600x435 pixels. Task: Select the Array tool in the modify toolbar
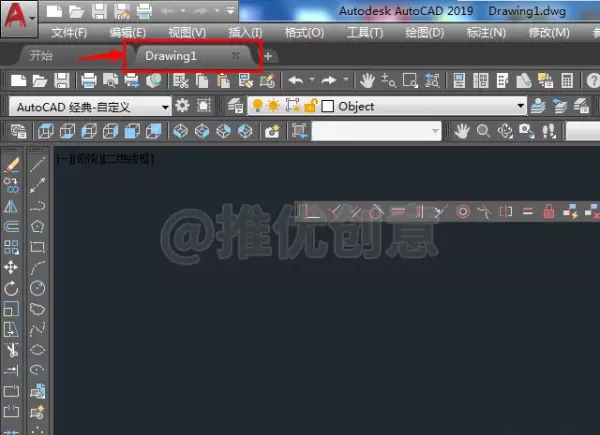11,247
